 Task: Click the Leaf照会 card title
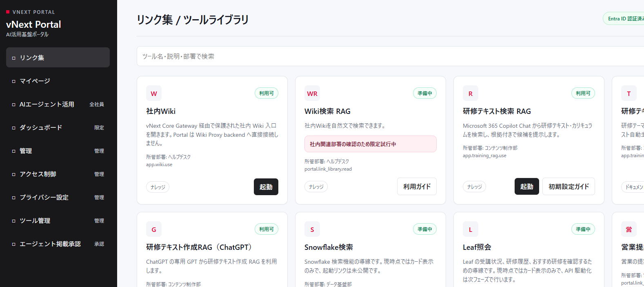tap(477, 247)
